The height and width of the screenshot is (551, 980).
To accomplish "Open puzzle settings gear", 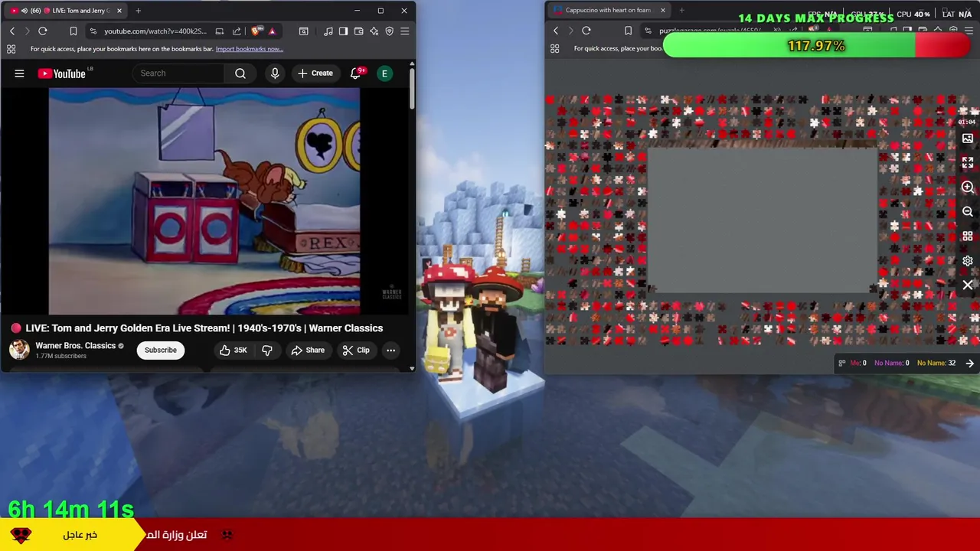I will click(x=968, y=261).
